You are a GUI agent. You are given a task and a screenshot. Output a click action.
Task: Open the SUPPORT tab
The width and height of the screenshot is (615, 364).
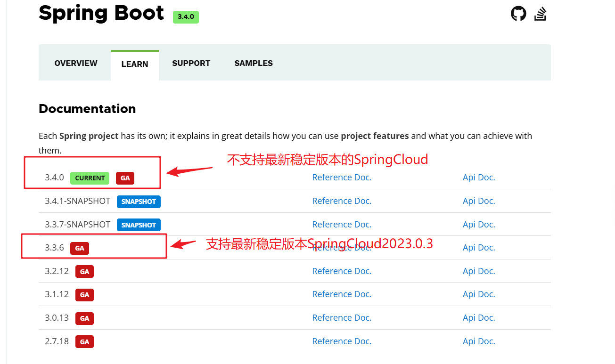click(x=191, y=63)
